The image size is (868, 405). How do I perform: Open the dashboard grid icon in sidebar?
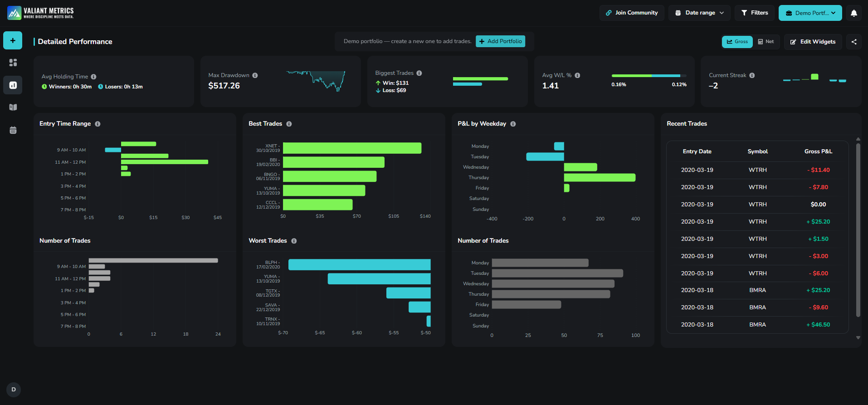click(x=13, y=63)
